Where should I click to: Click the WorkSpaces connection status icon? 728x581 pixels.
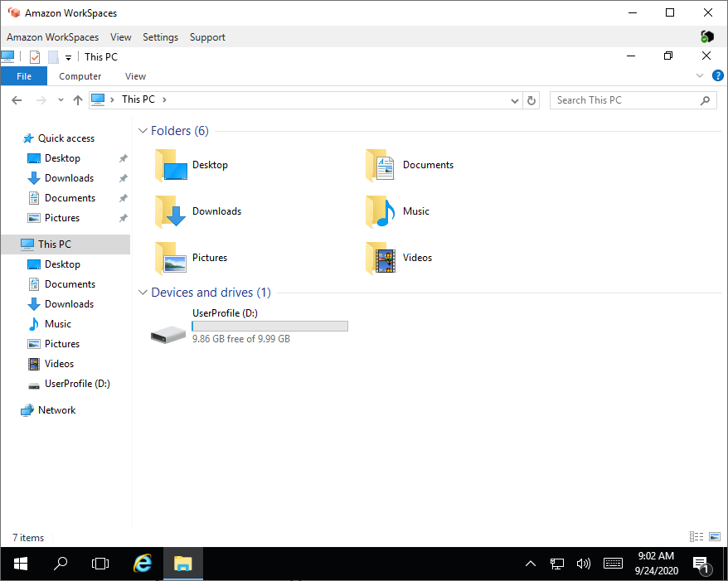coord(706,36)
